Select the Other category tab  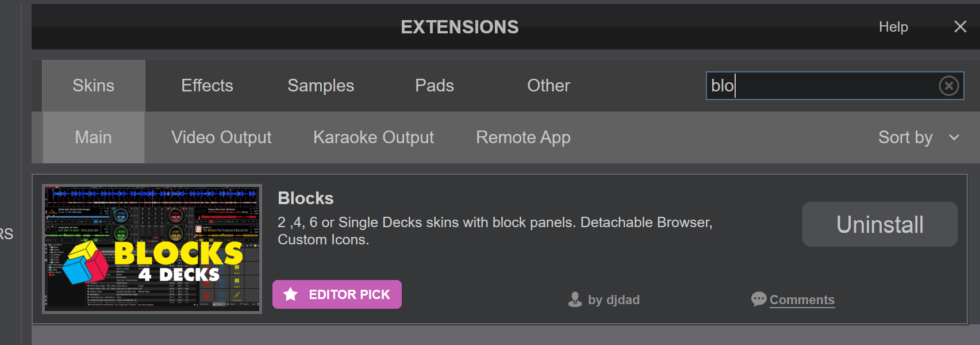click(x=548, y=86)
